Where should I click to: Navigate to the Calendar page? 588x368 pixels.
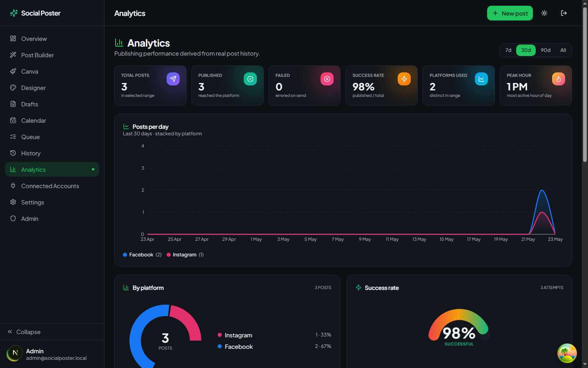click(x=52, y=120)
